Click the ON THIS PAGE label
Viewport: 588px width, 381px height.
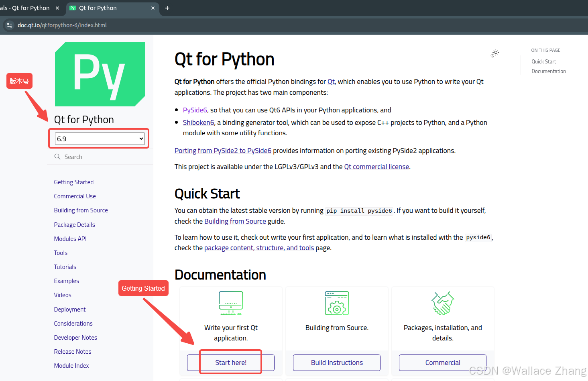pos(545,50)
